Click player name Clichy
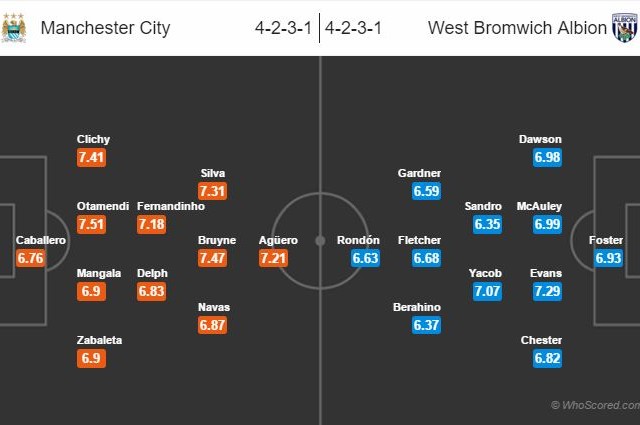 93,139
